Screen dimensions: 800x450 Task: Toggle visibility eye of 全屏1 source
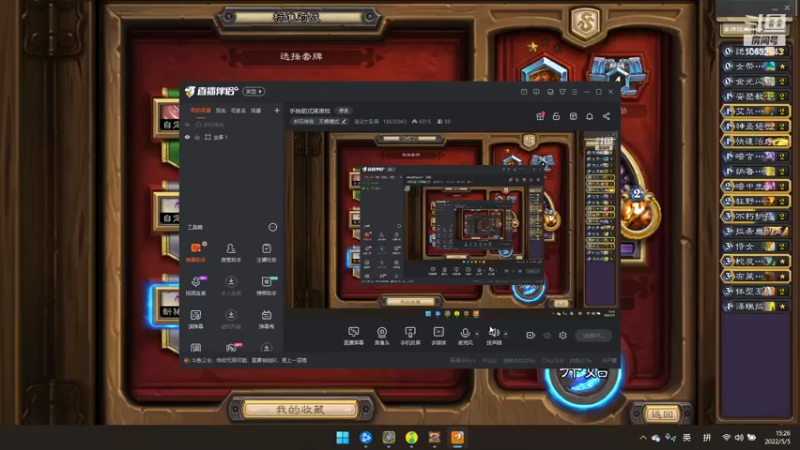pos(187,137)
